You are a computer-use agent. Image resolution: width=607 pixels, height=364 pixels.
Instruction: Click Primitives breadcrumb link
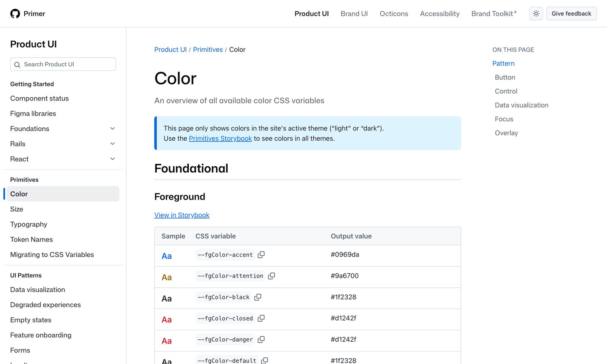pyautogui.click(x=208, y=50)
